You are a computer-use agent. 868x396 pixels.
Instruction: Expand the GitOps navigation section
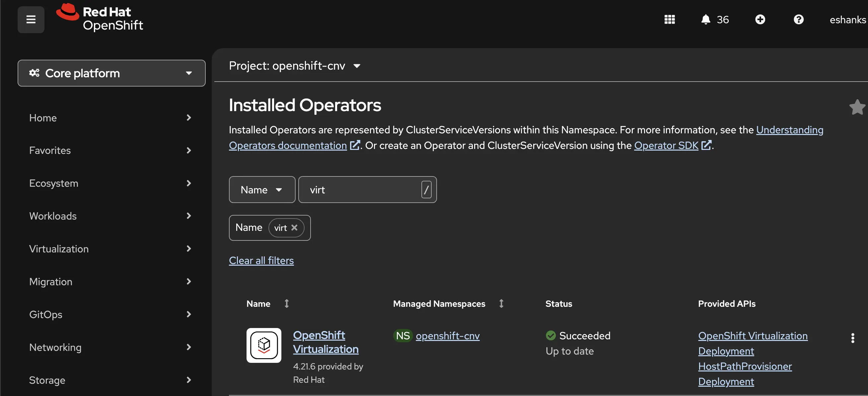click(110, 314)
